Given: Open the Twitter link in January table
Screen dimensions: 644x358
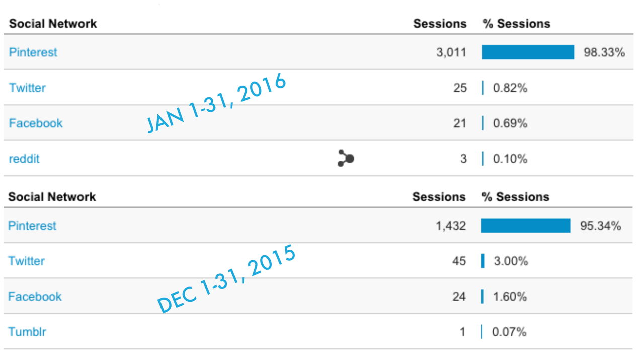Looking at the screenshot, I should [27, 88].
